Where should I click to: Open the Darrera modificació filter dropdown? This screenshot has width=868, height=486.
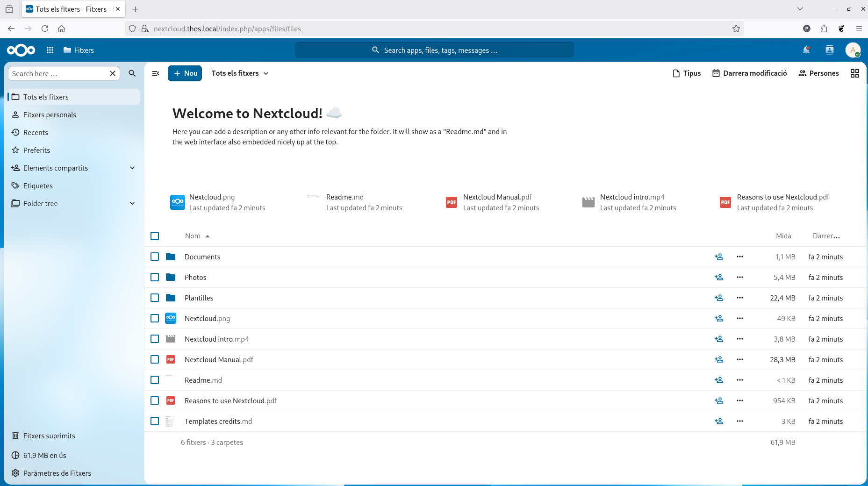point(749,73)
